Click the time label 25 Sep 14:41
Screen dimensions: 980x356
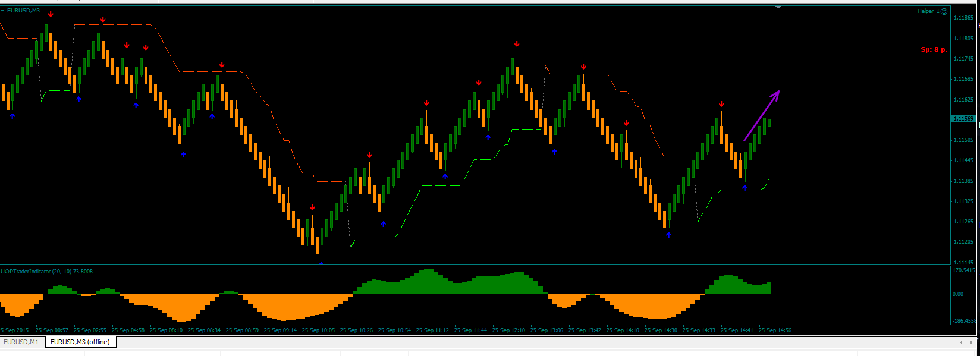737,330
